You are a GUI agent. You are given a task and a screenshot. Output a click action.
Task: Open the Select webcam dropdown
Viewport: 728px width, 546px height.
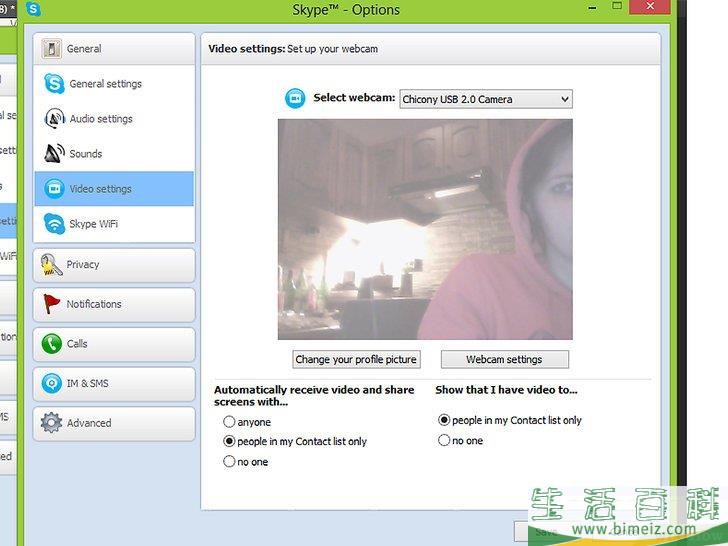coord(486,99)
